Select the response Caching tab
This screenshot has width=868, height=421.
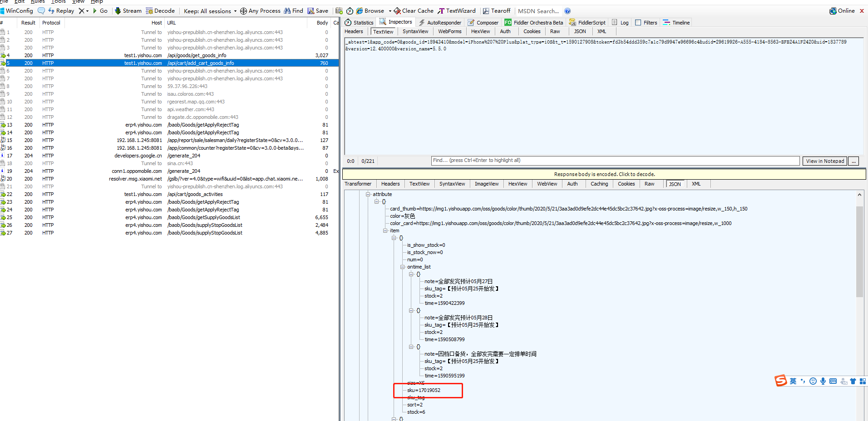[x=599, y=184]
